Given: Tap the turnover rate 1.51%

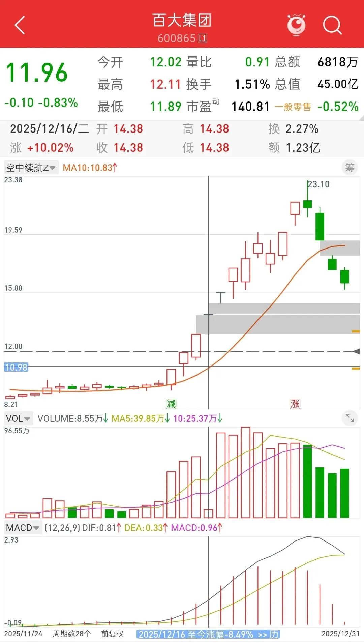Looking at the screenshot, I should coord(252,84).
